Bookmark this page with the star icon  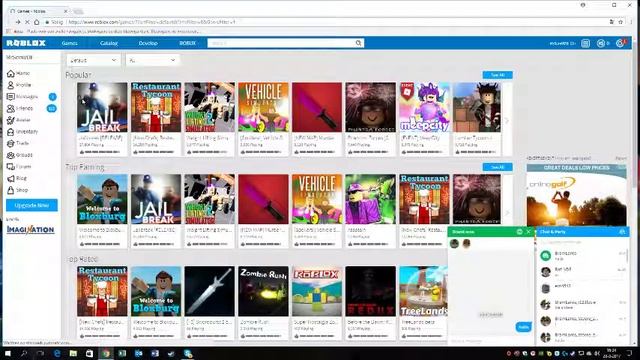click(x=620, y=22)
